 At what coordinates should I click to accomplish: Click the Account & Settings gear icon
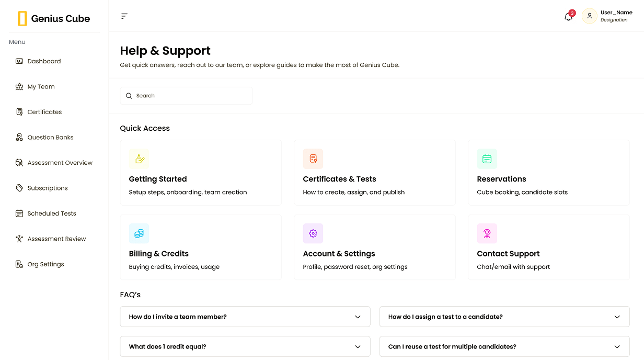point(313,234)
